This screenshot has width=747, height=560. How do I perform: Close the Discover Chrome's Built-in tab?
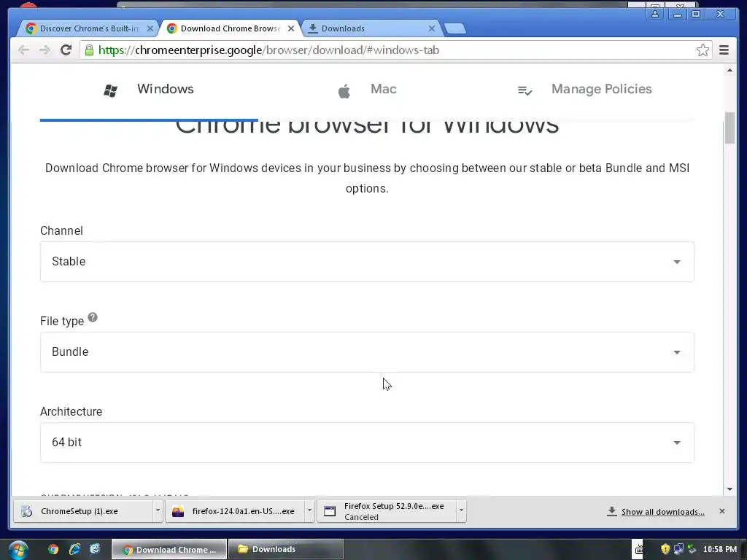[x=150, y=28]
